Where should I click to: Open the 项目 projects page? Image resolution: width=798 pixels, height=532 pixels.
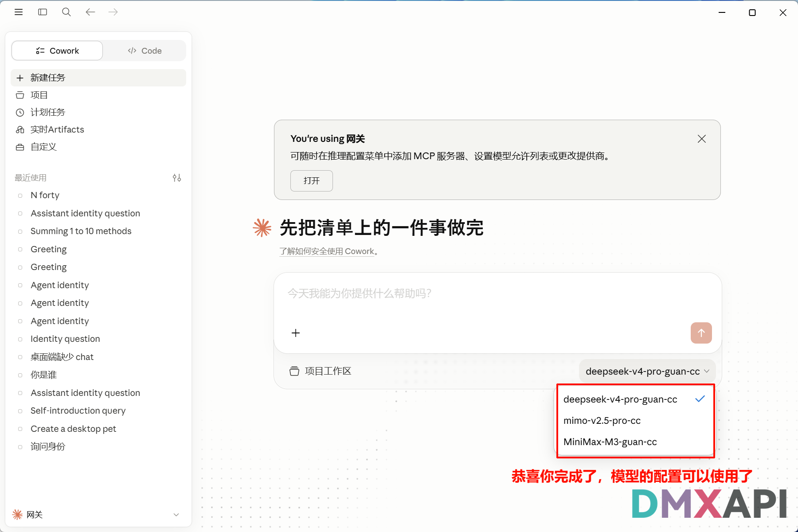point(98,95)
